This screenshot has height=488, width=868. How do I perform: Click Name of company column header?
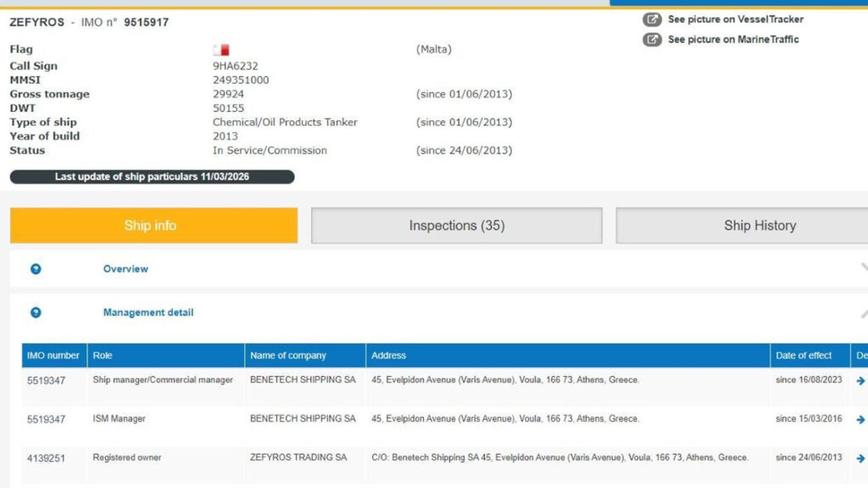coord(305,356)
